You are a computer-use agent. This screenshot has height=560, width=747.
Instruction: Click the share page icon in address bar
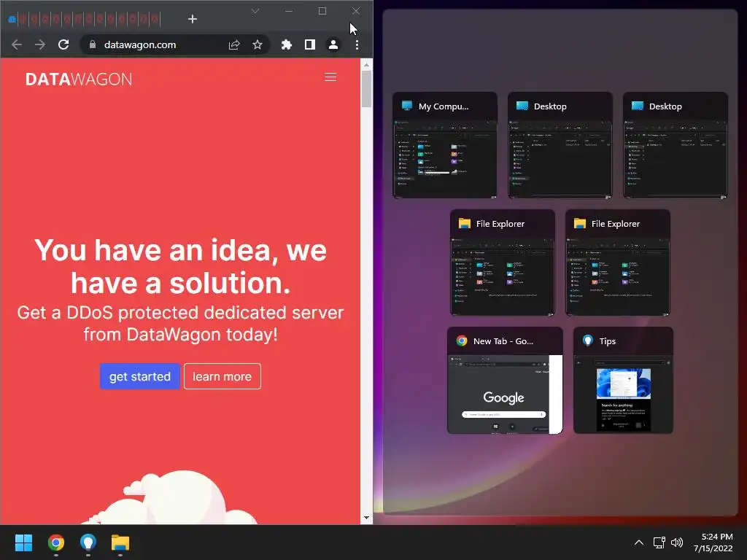[234, 44]
